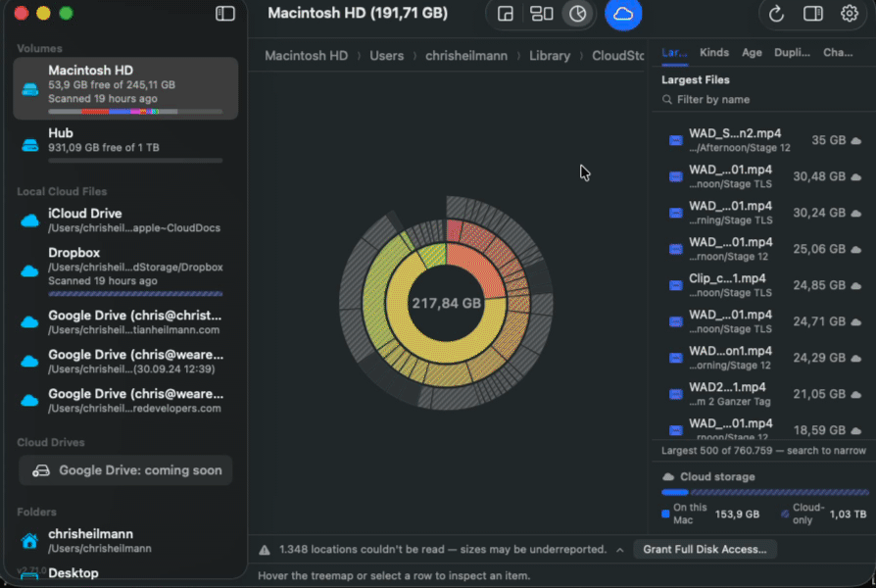Expand the unreadable locations warning chevron
This screenshot has height=588, width=876.
point(620,550)
